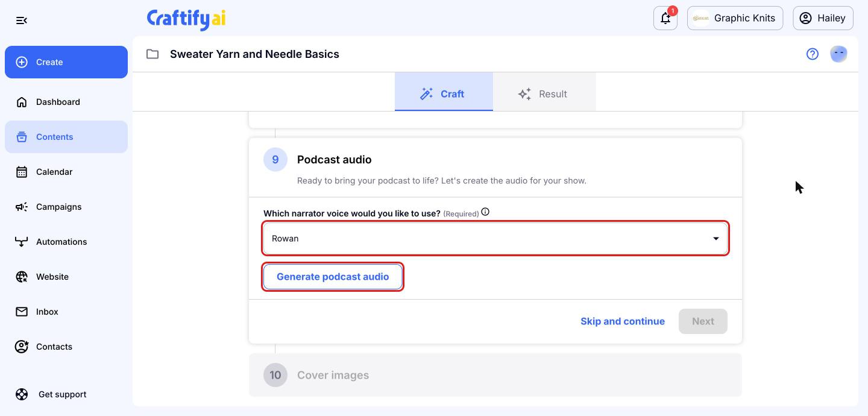The width and height of the screenshot is (868, 416).
Task: Click the Campaigns megaphone icon
Action: click(22, 207)
